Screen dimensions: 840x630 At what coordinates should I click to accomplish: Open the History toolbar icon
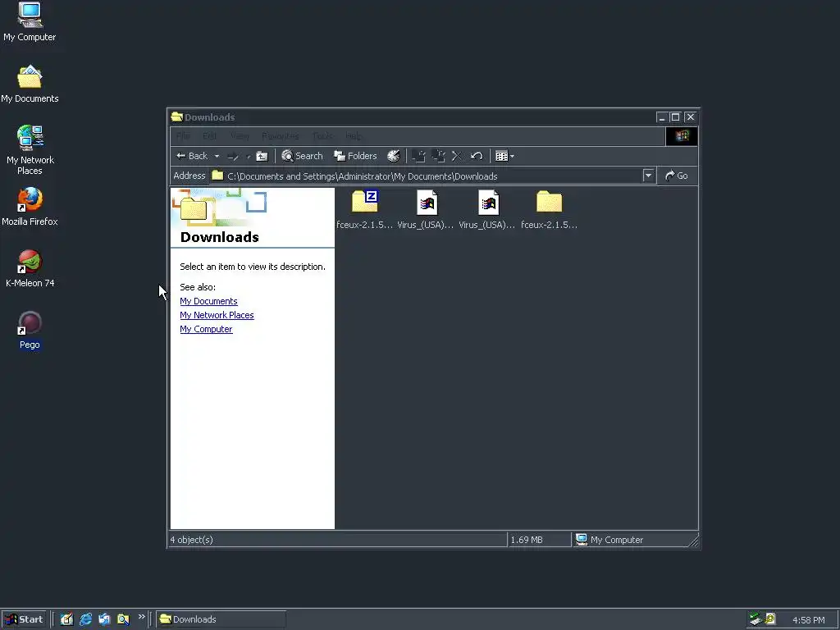(x=393, y=156)
